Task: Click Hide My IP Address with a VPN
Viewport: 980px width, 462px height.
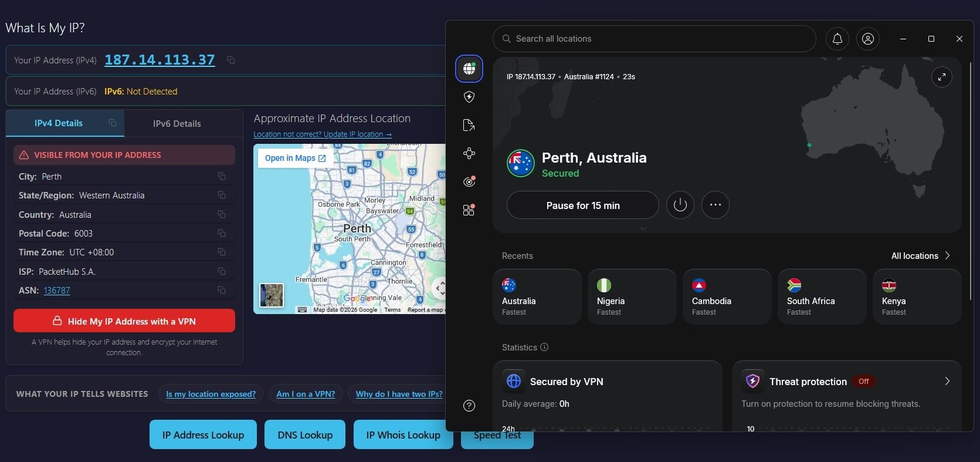Action: pos(124,321)
